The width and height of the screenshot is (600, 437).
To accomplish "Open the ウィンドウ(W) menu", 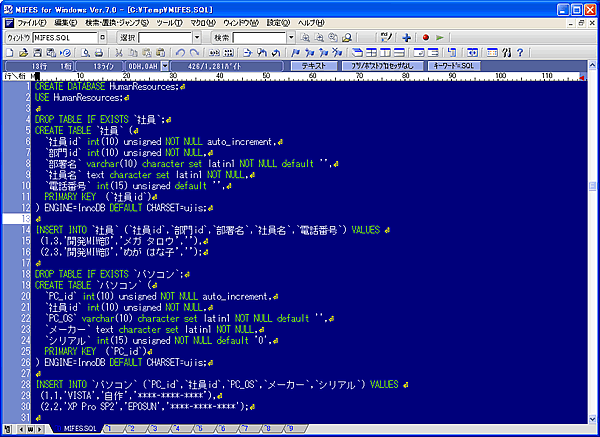I will [x=241, y=23].
